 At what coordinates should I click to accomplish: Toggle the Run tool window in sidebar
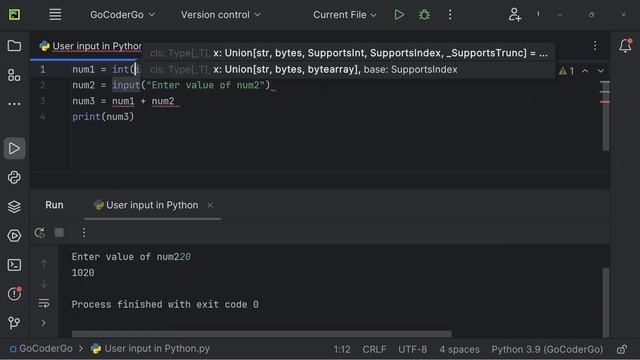[x=14, y=148]
